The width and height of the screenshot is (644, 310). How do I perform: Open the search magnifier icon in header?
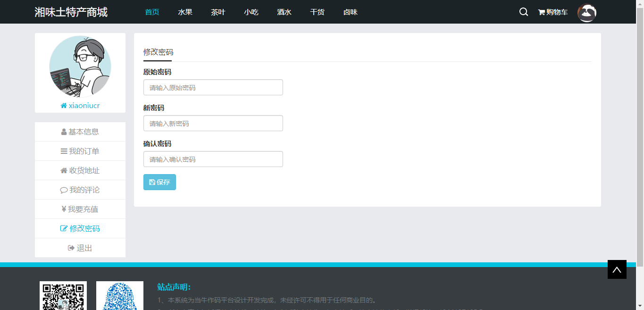[x=524, y=12]
